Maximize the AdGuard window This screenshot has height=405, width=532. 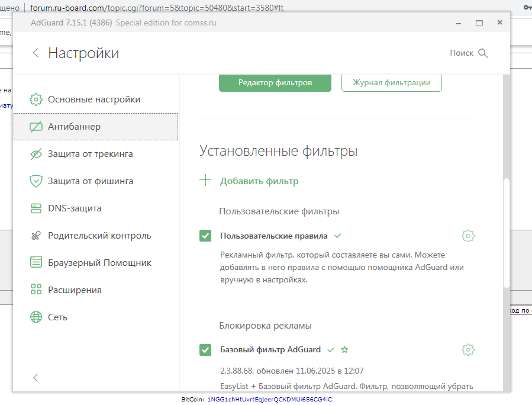(x=479, y=22)
